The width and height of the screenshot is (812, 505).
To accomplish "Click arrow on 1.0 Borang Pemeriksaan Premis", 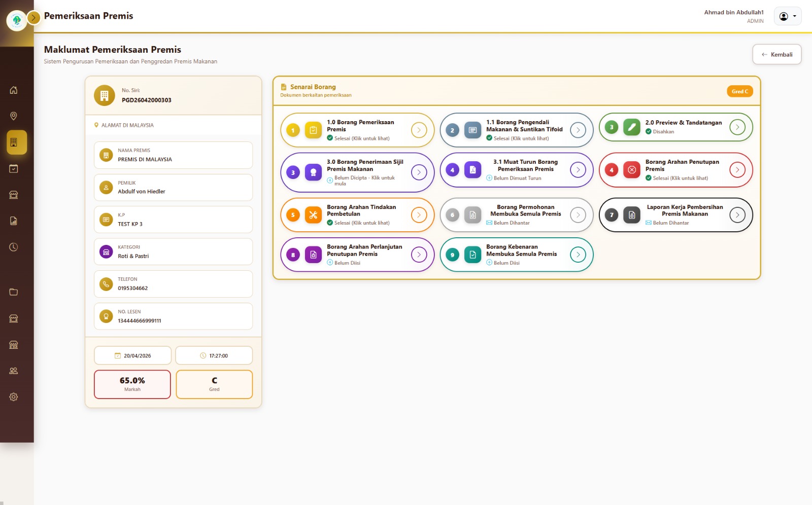I will tap(419, 130).
